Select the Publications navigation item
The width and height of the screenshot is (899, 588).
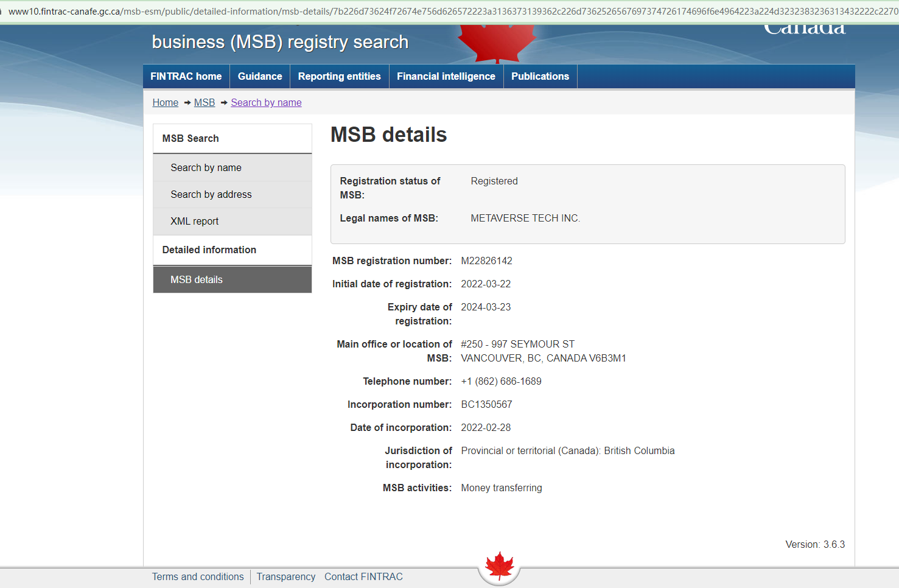(x=540, y=77)
